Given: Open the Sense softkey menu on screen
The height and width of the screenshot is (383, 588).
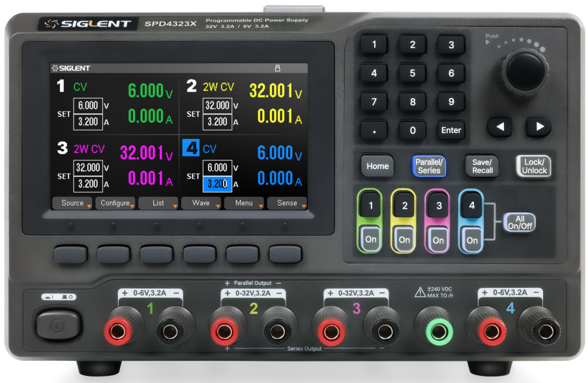Looking at the screenshot, I should [x=287, y=203].
